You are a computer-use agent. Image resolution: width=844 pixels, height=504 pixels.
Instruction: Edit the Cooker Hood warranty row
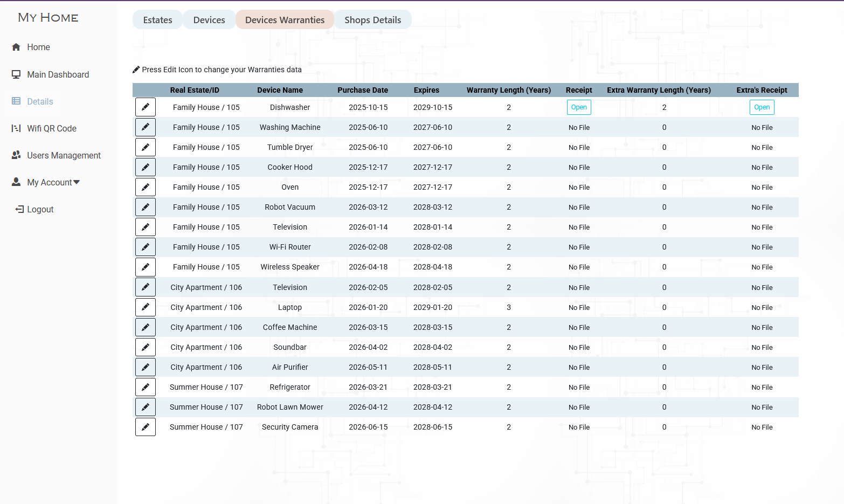tap(146, 167)
